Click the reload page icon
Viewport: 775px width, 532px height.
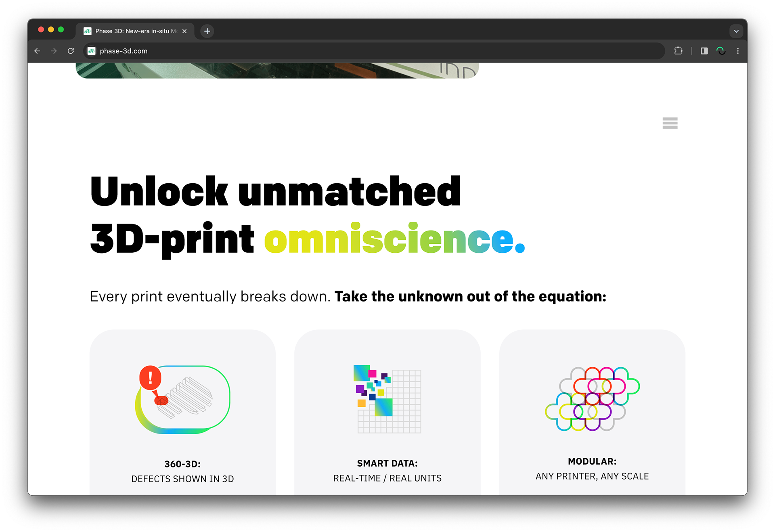(71, 51)
